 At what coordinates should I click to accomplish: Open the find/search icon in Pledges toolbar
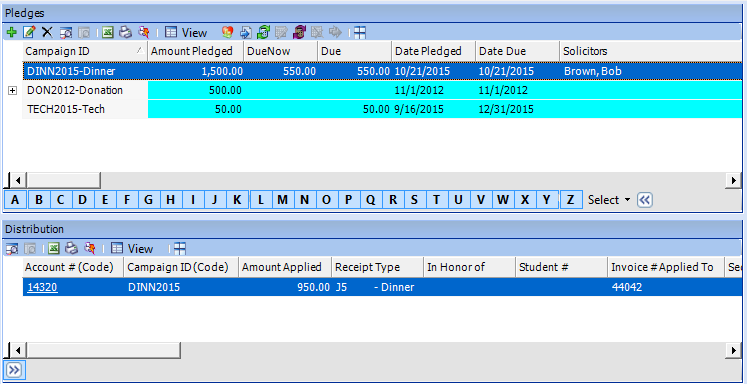66,32
